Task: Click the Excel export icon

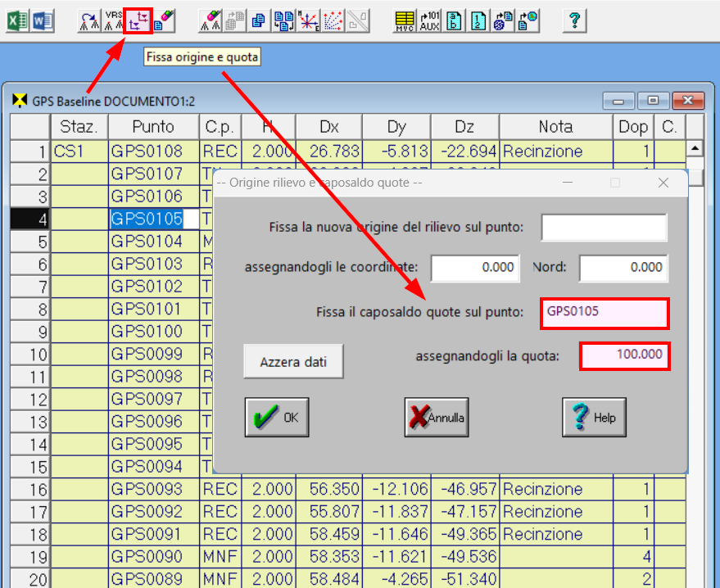Action: [18, 20]
